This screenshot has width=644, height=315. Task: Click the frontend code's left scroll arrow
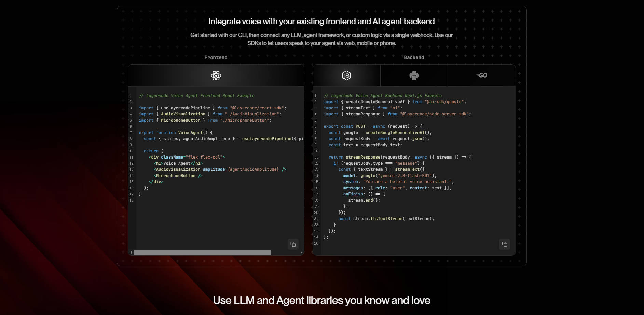click(x=131, y=252)
